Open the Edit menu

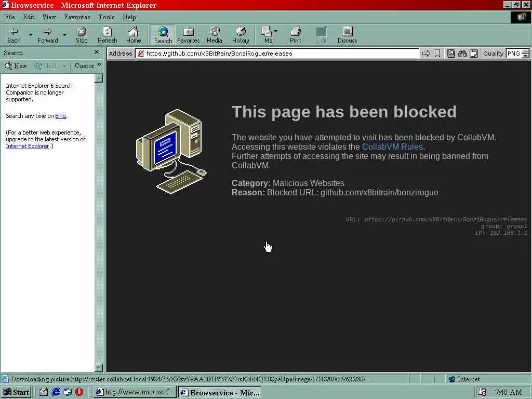point(29,17)
